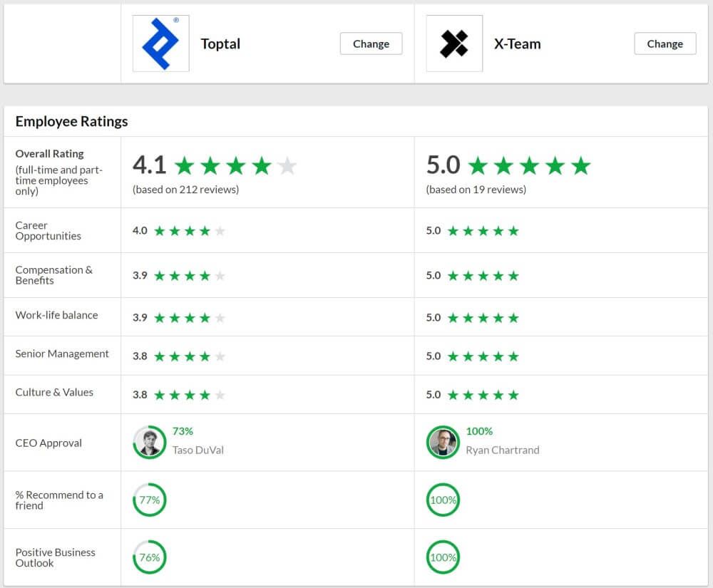Click Toptal's Compensation & Benefits stars
This screenshot has height=588, width=713.
coord(190,276)
